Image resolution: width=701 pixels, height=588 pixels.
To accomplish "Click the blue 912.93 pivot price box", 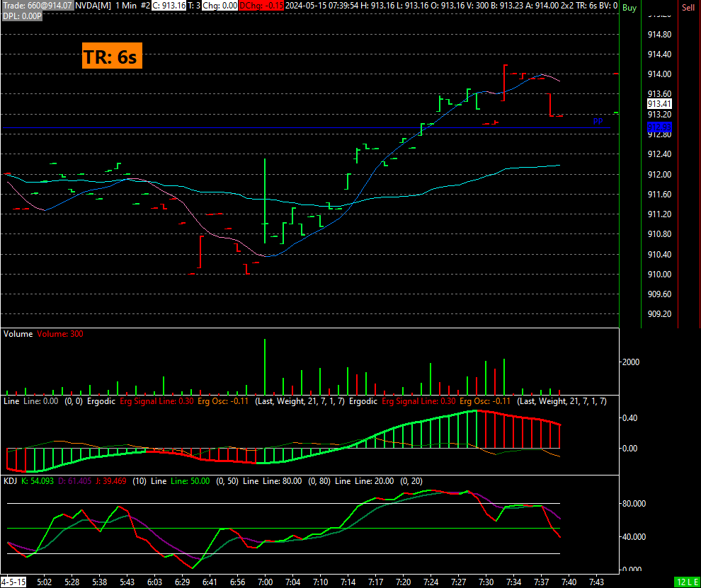I will (x=659, y=128).
